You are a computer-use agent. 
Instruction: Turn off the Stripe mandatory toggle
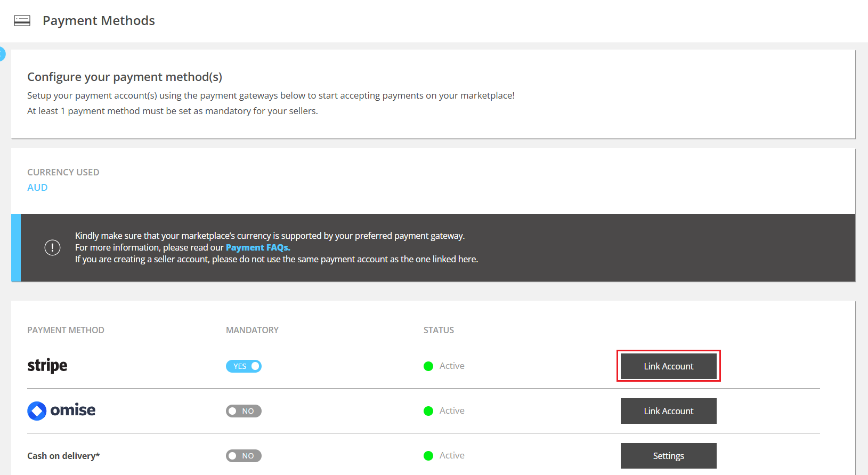pos(244,366)
